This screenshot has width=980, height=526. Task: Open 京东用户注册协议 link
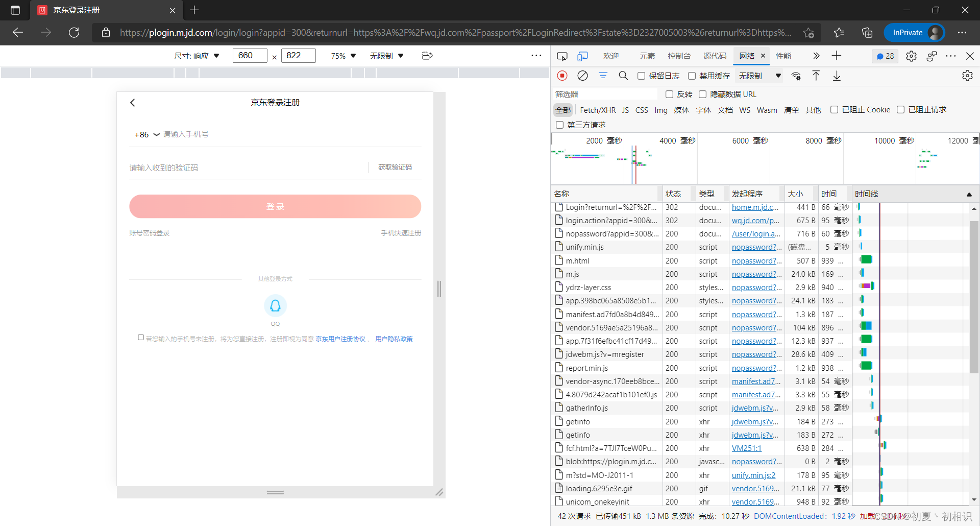340,339
